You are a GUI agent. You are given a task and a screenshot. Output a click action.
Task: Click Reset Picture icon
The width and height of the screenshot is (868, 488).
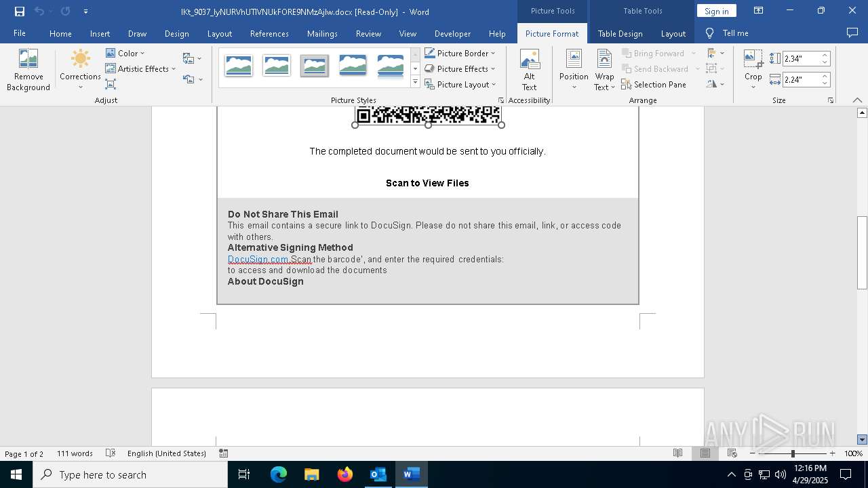click(192, 79)
